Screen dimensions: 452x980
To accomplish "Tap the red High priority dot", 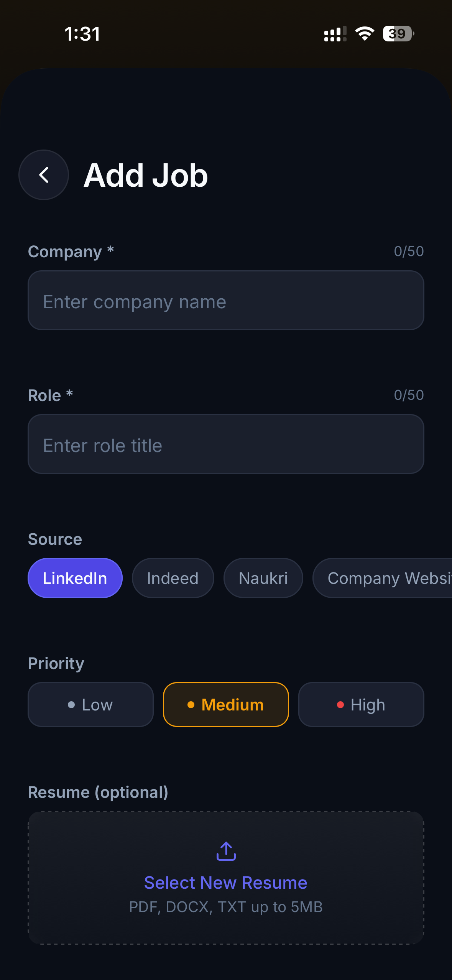I will [x=340, y=705].
